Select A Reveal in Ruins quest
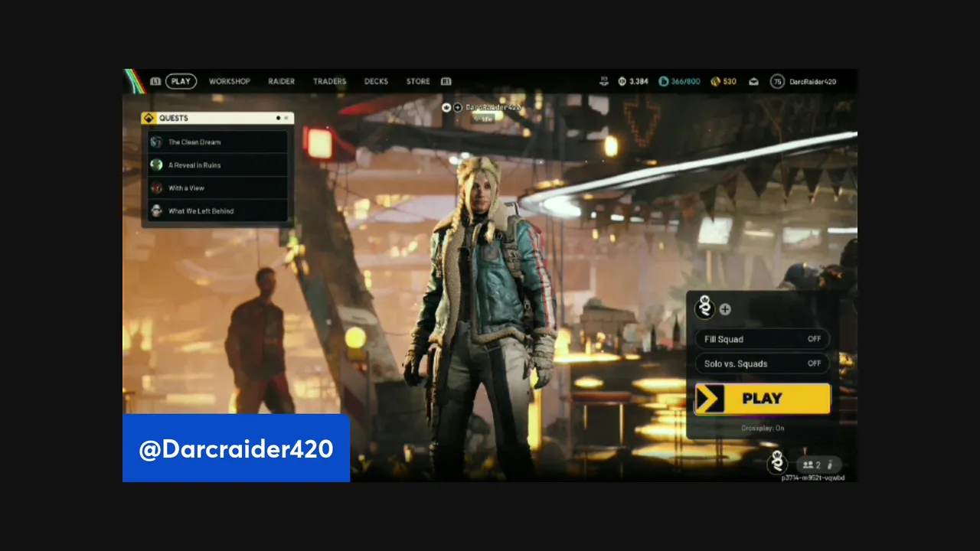The width and height of the screenshot is (980, 551). coord(218,165)
